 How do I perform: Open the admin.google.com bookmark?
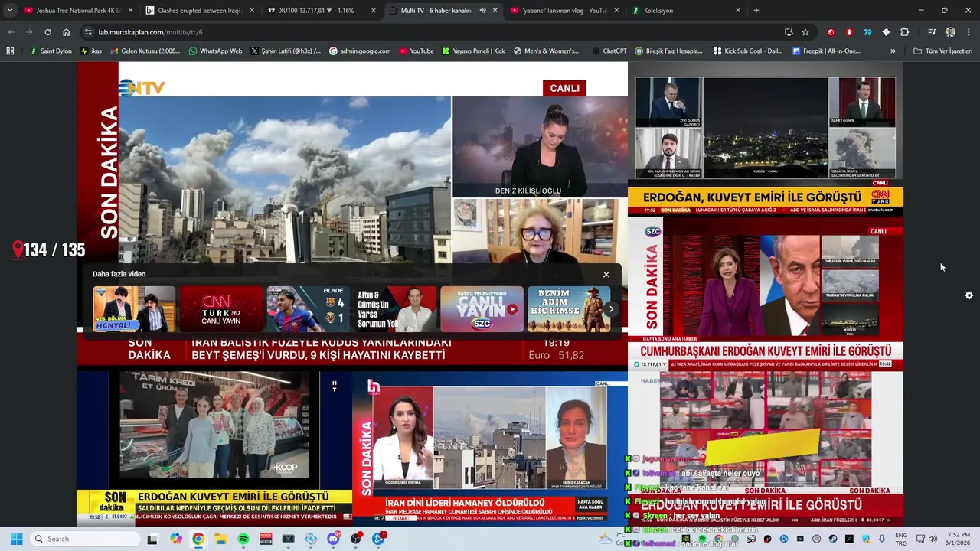click(x=360, y=51)
